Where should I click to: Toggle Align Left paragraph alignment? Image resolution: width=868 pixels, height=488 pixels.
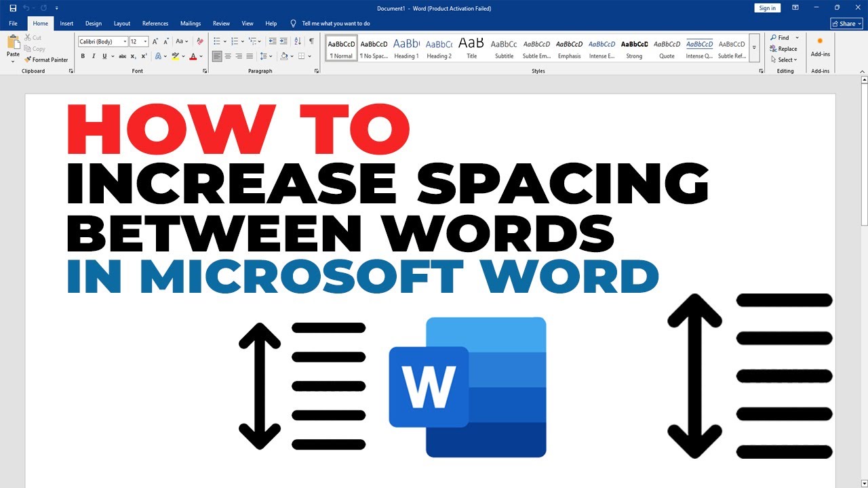point(217,56)
